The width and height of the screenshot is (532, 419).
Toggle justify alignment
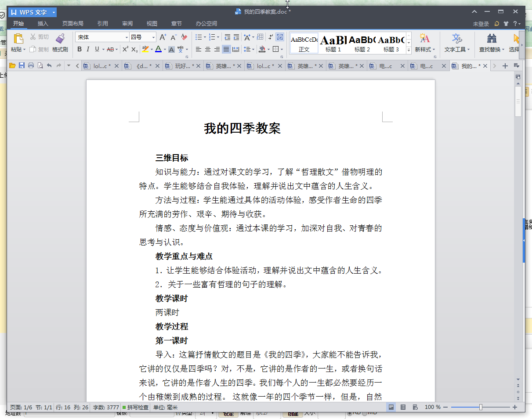pyautogui.click(x=226, y=49)
